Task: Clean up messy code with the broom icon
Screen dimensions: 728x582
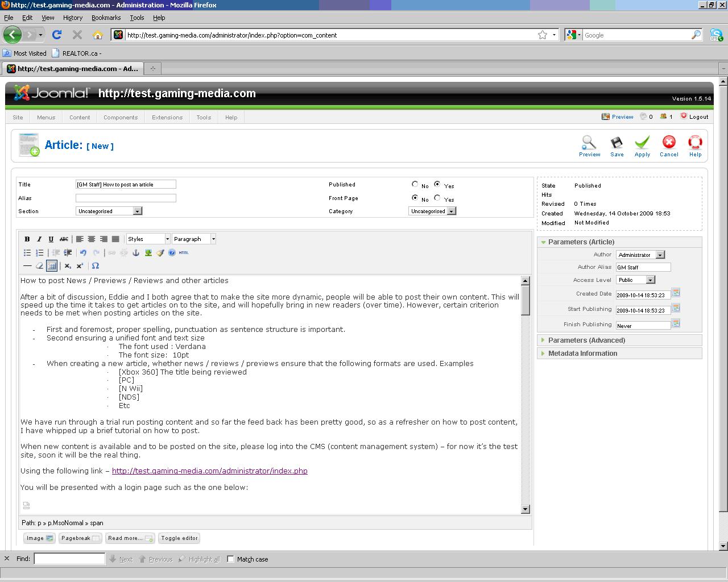Action: 160,253
